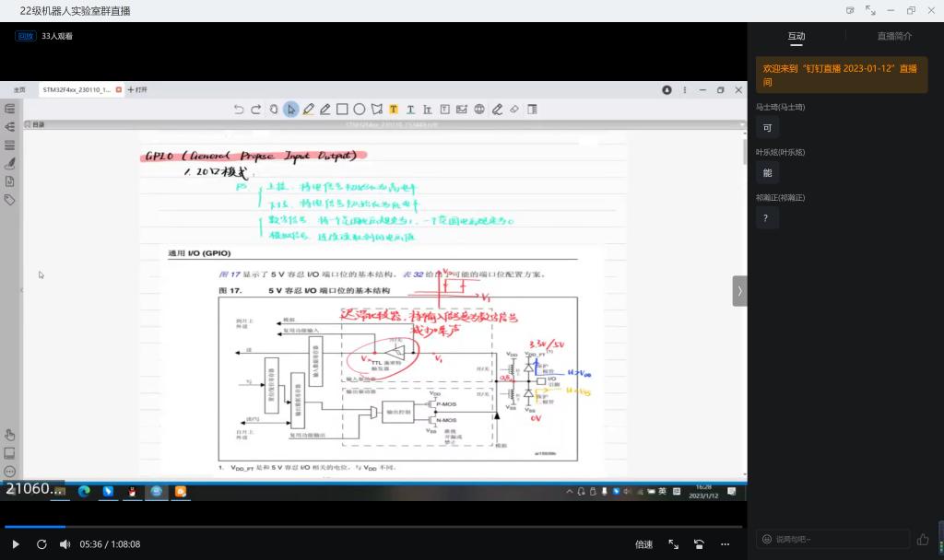
Task: Click the undo arrow in annotation toolbar
Action: pyautogui.click(x=239, y=109)
